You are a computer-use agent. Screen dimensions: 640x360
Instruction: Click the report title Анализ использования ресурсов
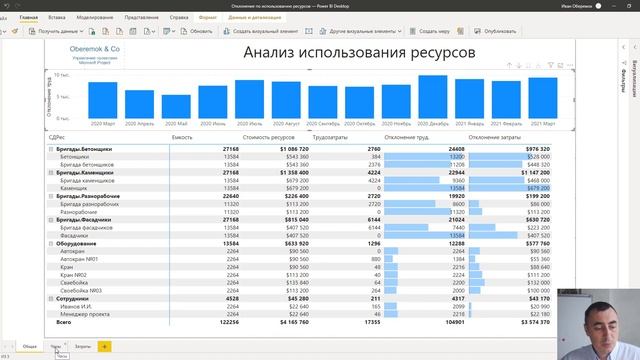pyautogui.click(x=359, y=52)
